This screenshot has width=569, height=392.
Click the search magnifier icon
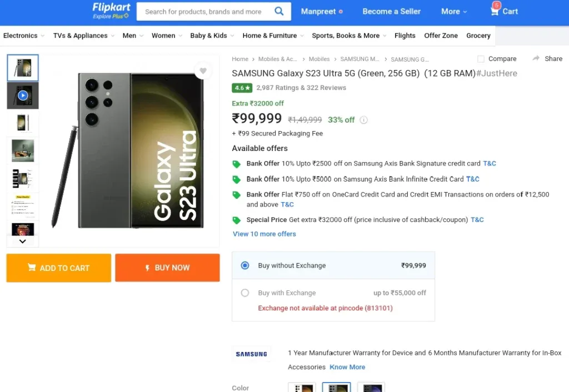point(279,11)
